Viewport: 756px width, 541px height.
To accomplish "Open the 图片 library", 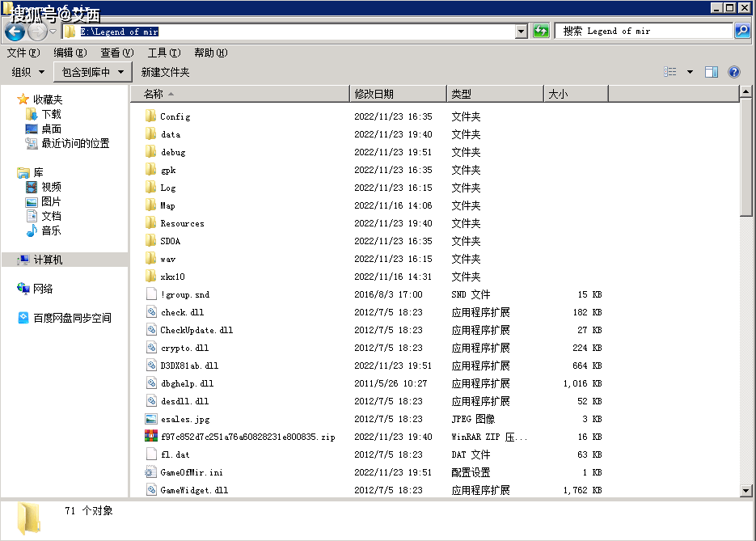I will click(x=51, y=201).
